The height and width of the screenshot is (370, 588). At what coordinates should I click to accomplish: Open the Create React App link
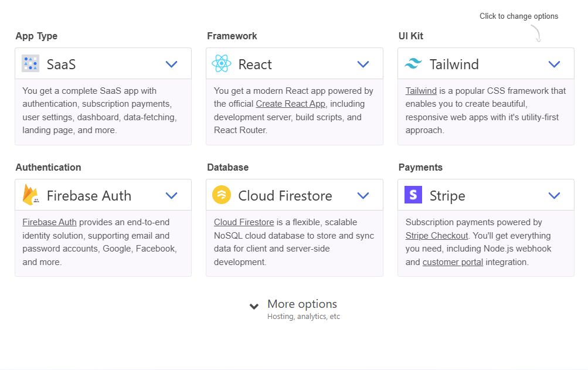click(291, 104)
